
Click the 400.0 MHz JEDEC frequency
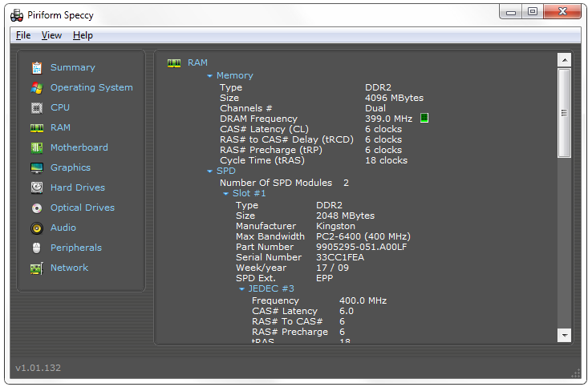[363, 300]
